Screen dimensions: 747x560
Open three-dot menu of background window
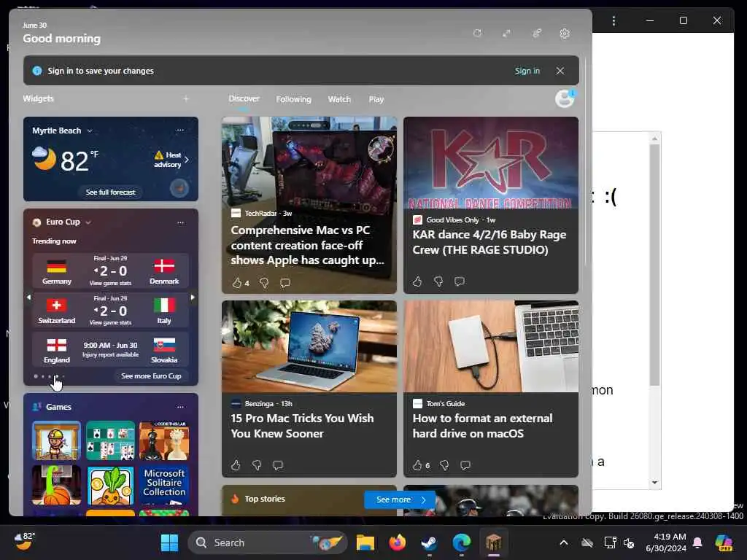(614, 20)
